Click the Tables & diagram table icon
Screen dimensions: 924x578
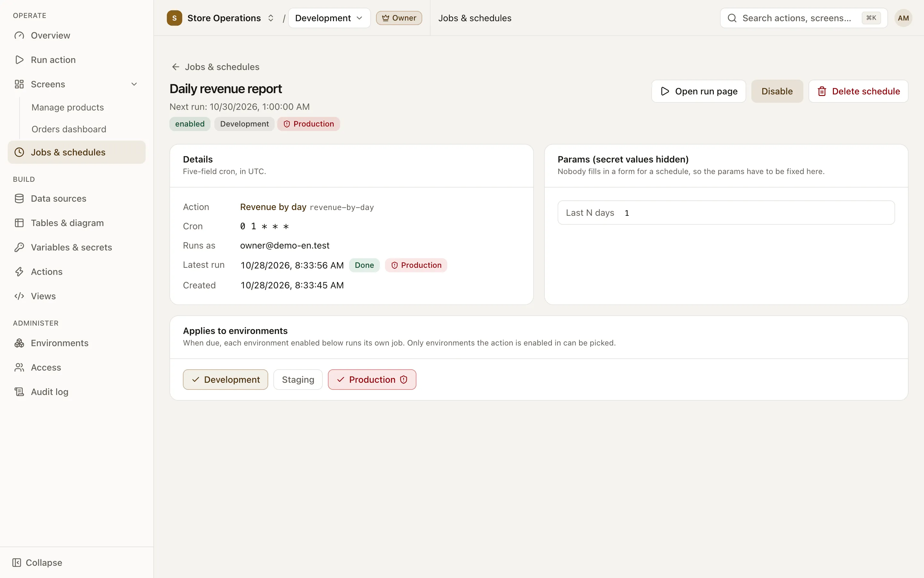(x=19, y=223)
